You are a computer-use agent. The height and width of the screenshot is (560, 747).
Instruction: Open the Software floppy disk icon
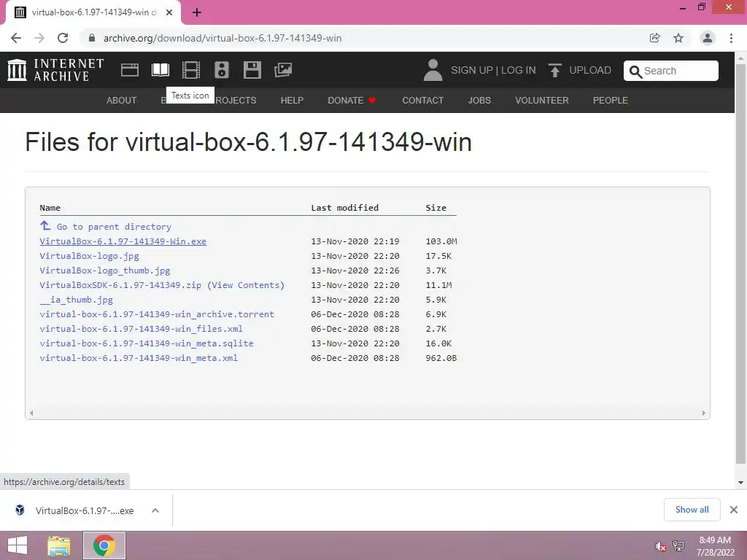tap(252, 70)
